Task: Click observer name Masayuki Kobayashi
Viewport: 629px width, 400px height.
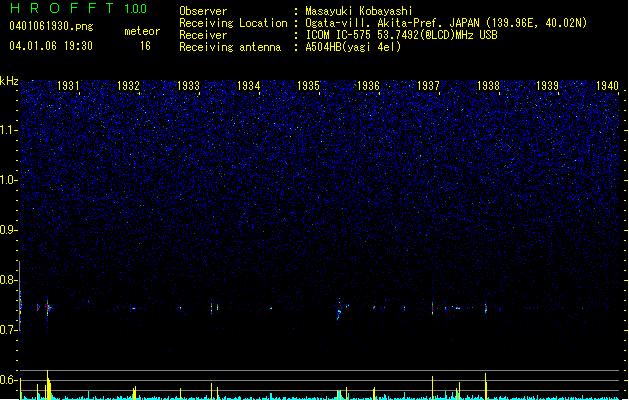Action: 359,11
